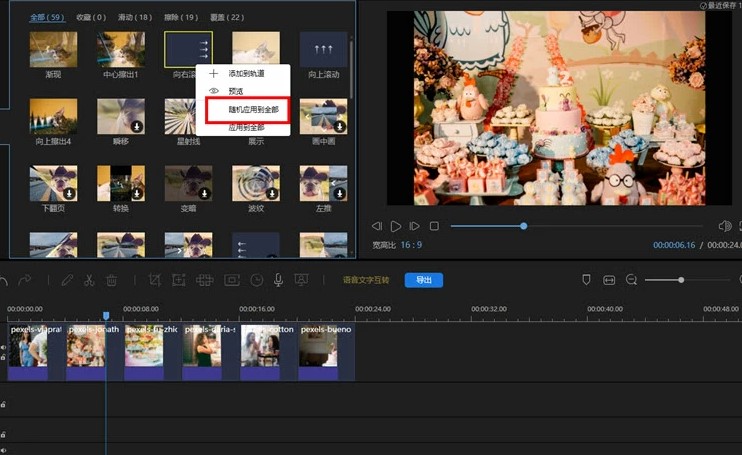Select '预览' option in context menu
The height and width of the screenshot is (455, 742).
pos(238,91)
